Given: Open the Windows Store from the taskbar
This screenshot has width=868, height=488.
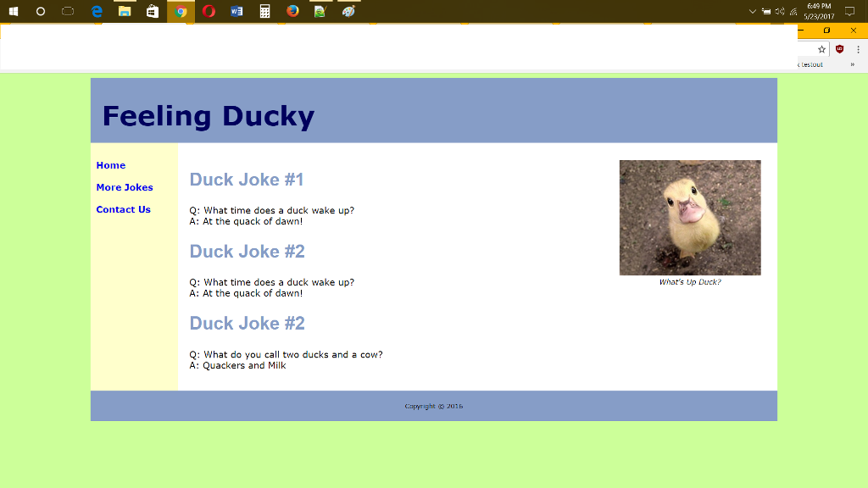Looking at the screenshot, I should point(153,12).
